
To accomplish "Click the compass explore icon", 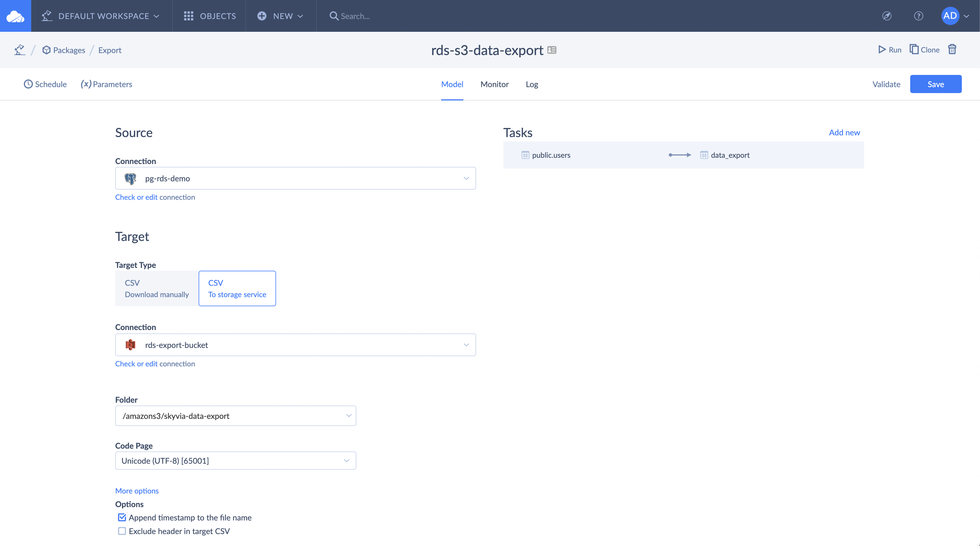I will [x=887, y=16].
